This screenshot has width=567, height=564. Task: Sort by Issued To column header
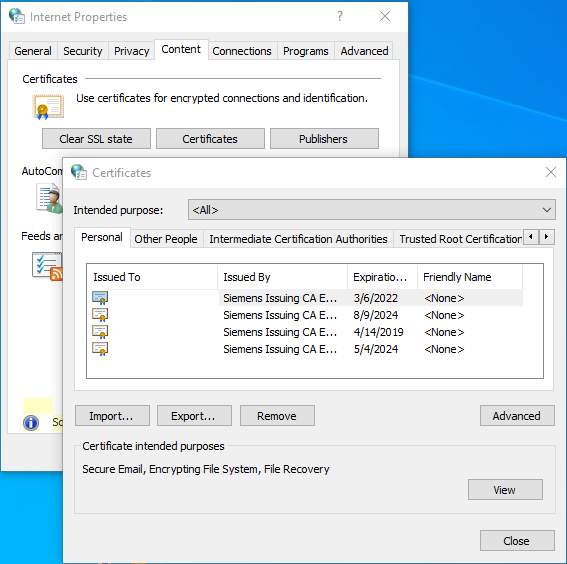click(152, 277)
